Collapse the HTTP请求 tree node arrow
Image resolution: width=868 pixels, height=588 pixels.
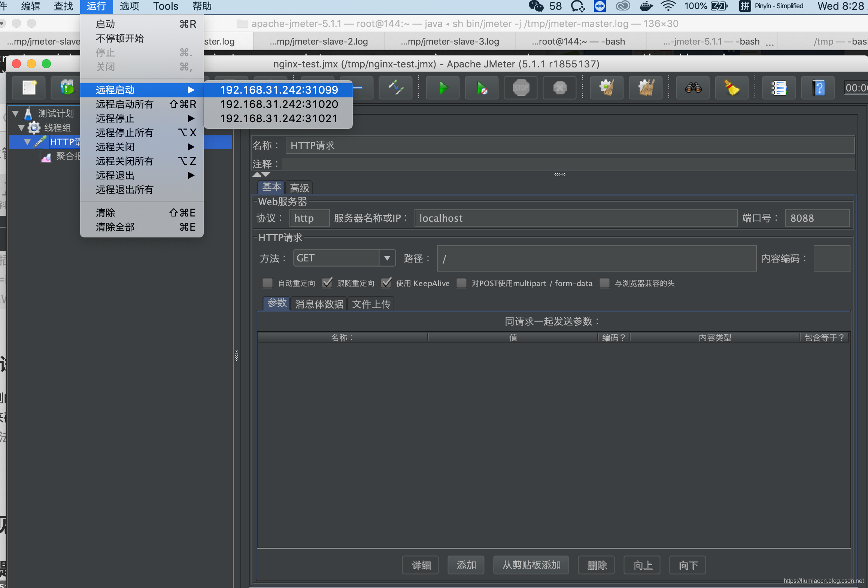click(x=27, y=142)
